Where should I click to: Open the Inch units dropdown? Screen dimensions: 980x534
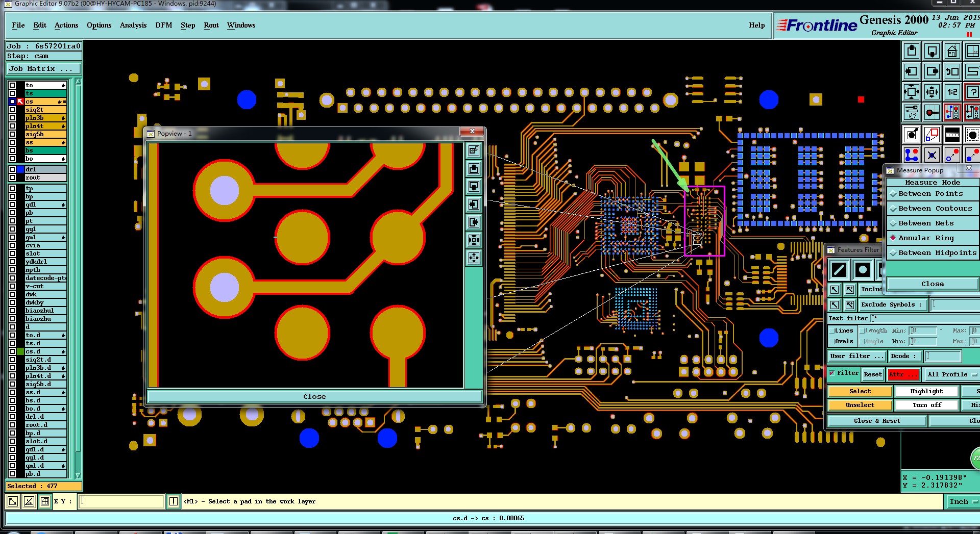click(963, 502)
